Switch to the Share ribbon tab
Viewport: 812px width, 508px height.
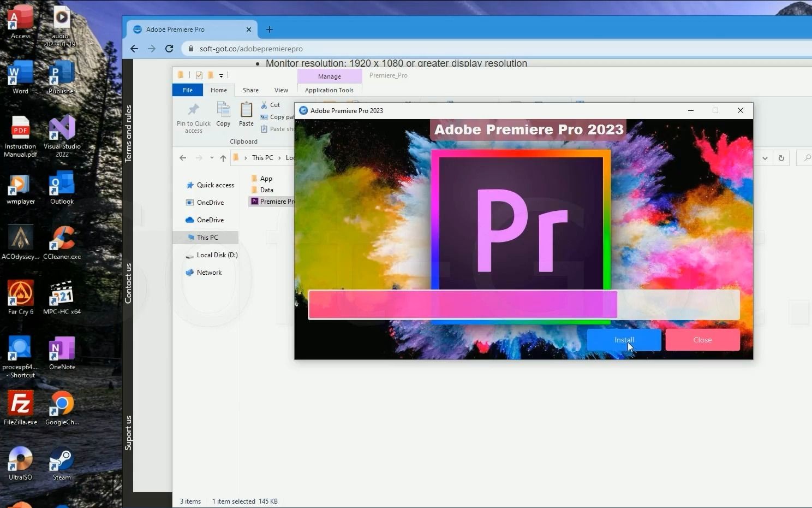250,90
